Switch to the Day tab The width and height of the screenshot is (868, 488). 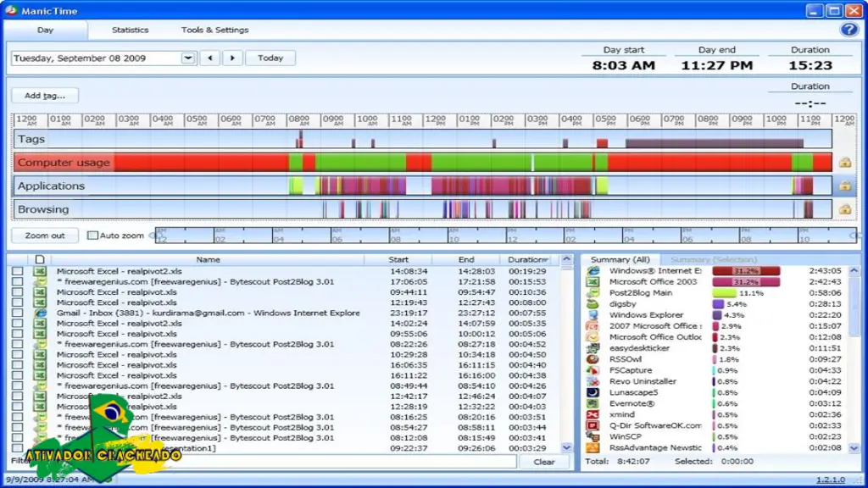click(x=46, y=30)
